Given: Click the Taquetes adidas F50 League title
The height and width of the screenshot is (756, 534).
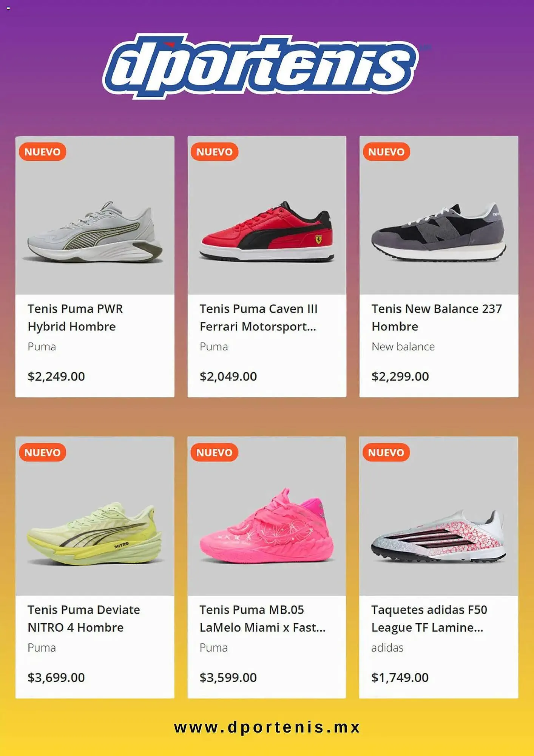Looking at the screenshot, I should coord(429,618).
